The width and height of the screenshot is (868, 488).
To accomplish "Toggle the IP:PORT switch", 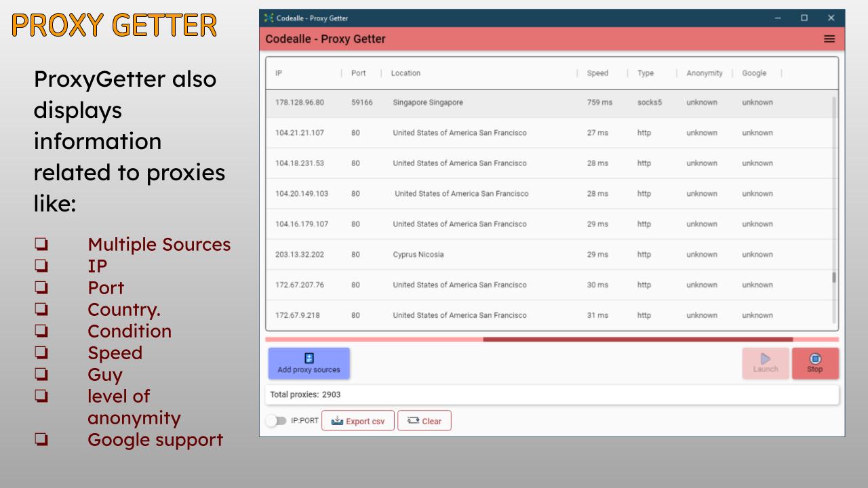I will point(275,421).
